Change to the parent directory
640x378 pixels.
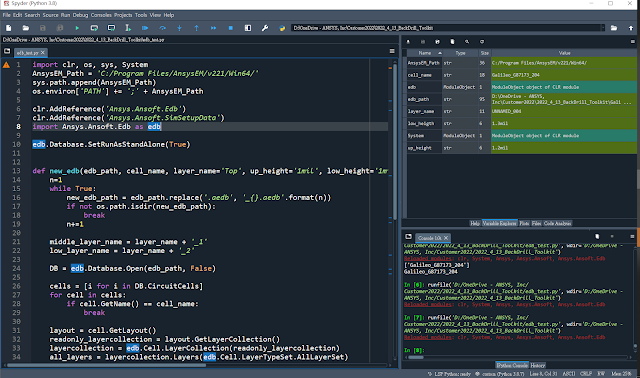(631, 28)
